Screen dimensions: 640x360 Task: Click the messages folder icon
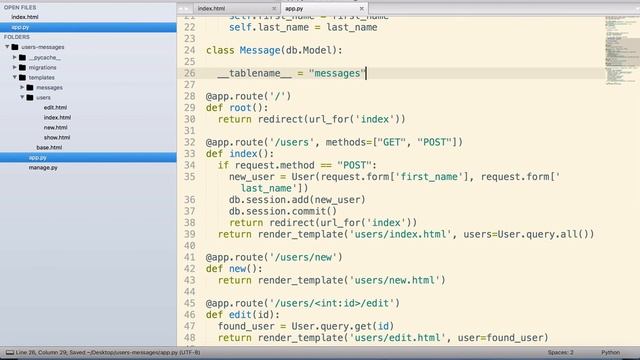[x=30, y=87]
